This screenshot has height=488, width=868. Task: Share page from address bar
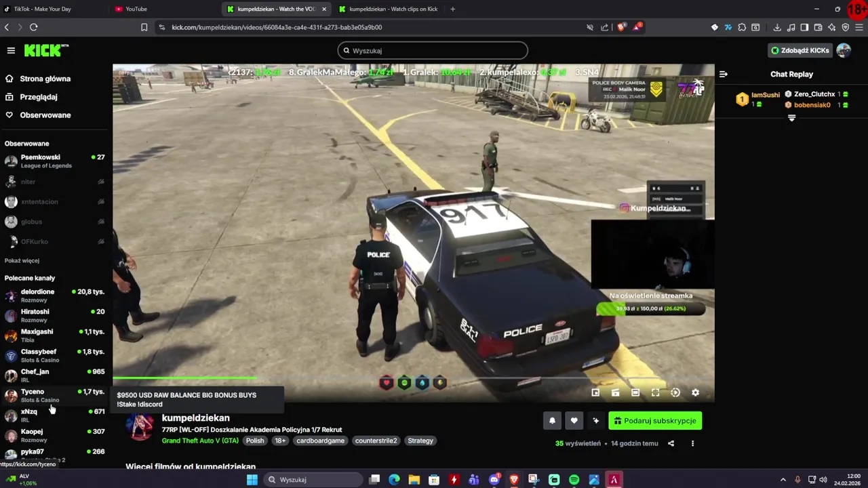coord(605,27)
